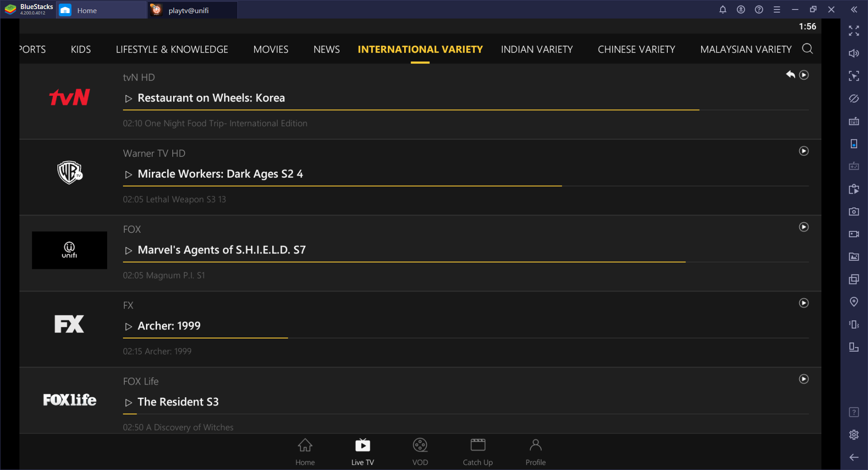Click the Restaurant on Wheels progress bar
Screen dimensions: 868x470
(466, 110)
